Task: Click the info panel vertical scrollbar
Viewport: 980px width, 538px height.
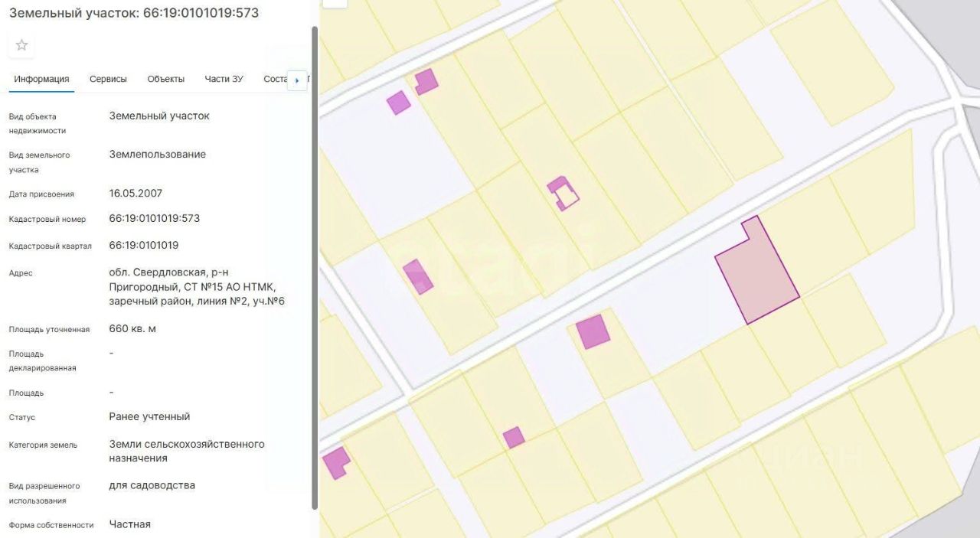Action: [x=315, y=268]
